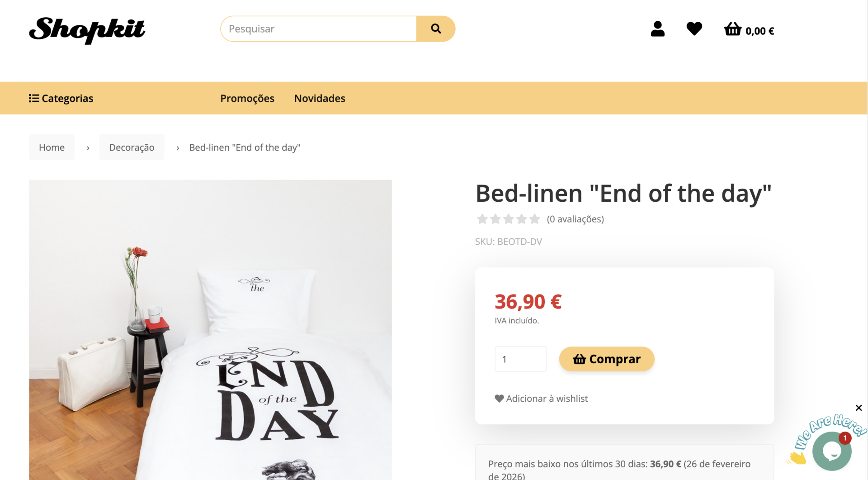Screen dimensions: 868x480
Task: Open the bed-linen product image
Action: (x=210, y=329)
